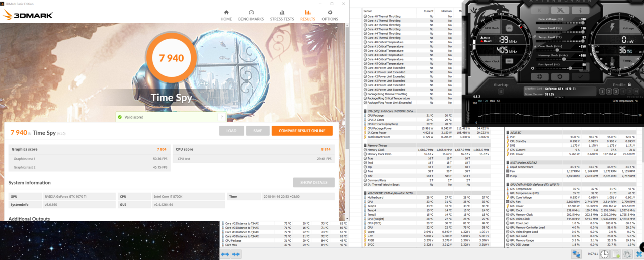Viewport: 644px width, 260px height.
Task: Open the HOME tab in 3DMark
Action: coord(226,15)
